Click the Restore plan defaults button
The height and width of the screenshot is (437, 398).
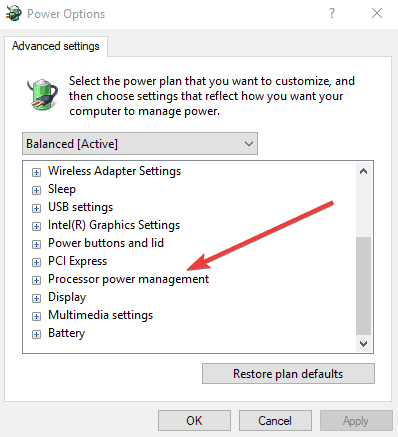pos(288,374)
